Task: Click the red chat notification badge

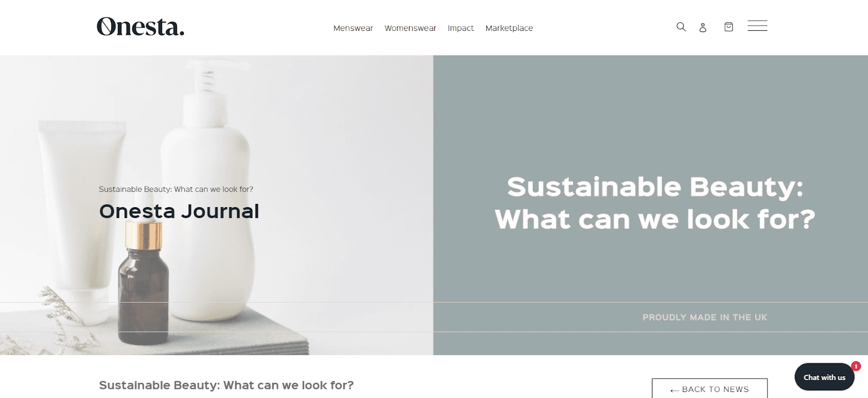Action: [x=856, y=367]
